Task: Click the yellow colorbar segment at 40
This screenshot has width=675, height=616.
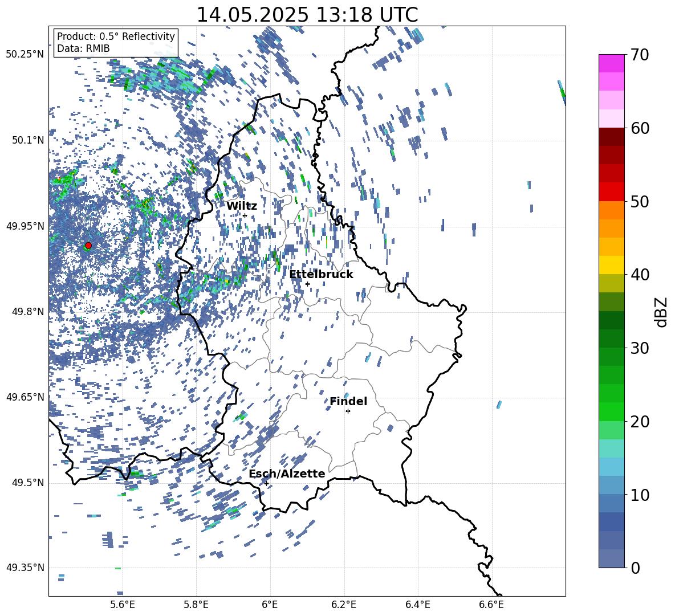Action: (x=611, y=265)
